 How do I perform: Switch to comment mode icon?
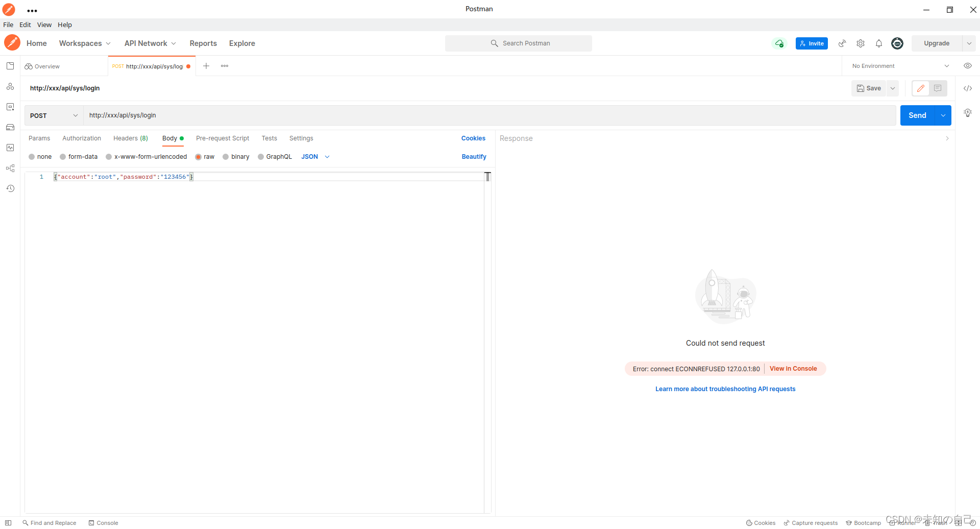click(938, 88)
